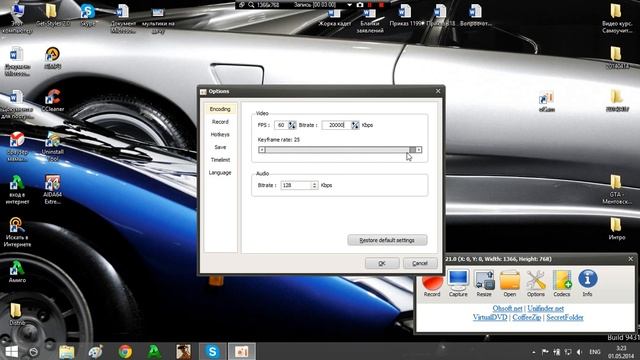Image resolution: width=640 pixels, height=360 pixels.
Task: Open the Capture monitor icon
Action: click(458, 283)
